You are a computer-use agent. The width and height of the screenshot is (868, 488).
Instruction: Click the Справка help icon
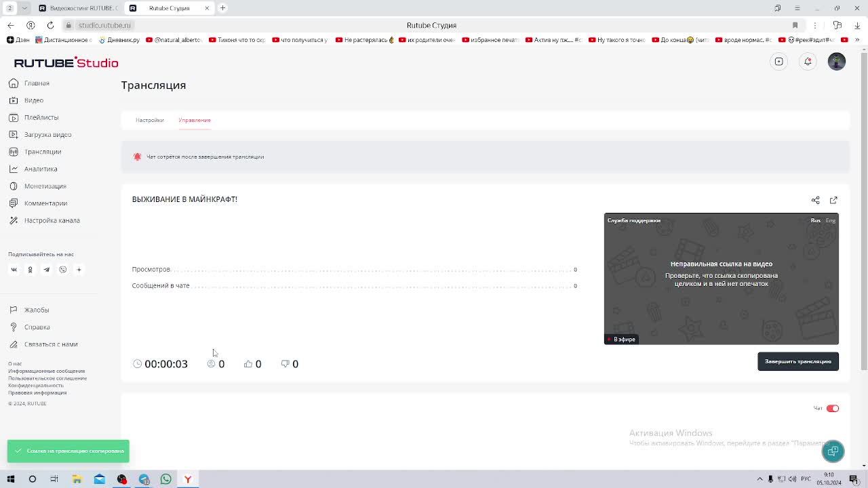click(x=13, y=327)
